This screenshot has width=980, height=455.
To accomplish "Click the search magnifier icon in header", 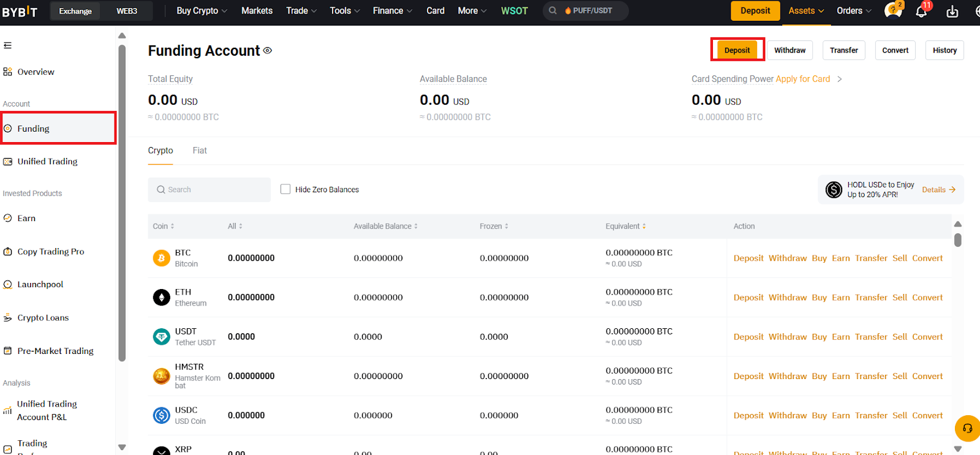I will [x=552, y=10].
